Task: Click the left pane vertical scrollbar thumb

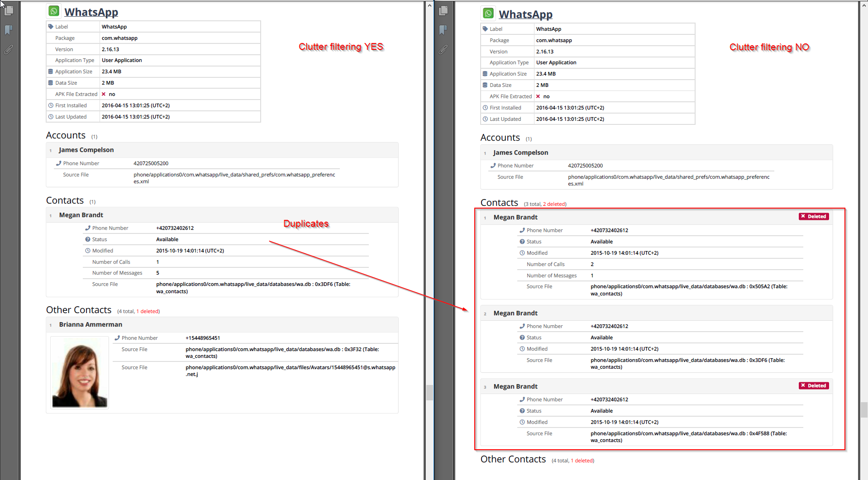Action: pyautogui.click(x=429, y=392)
